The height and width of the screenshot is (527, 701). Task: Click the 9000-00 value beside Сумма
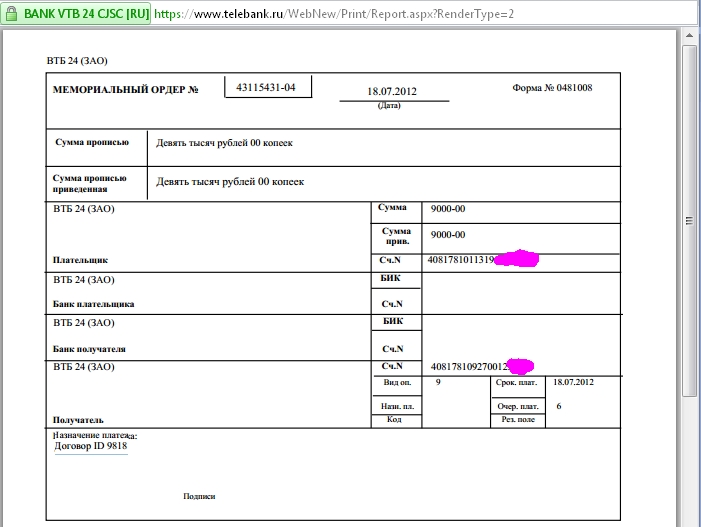point(448,209)
